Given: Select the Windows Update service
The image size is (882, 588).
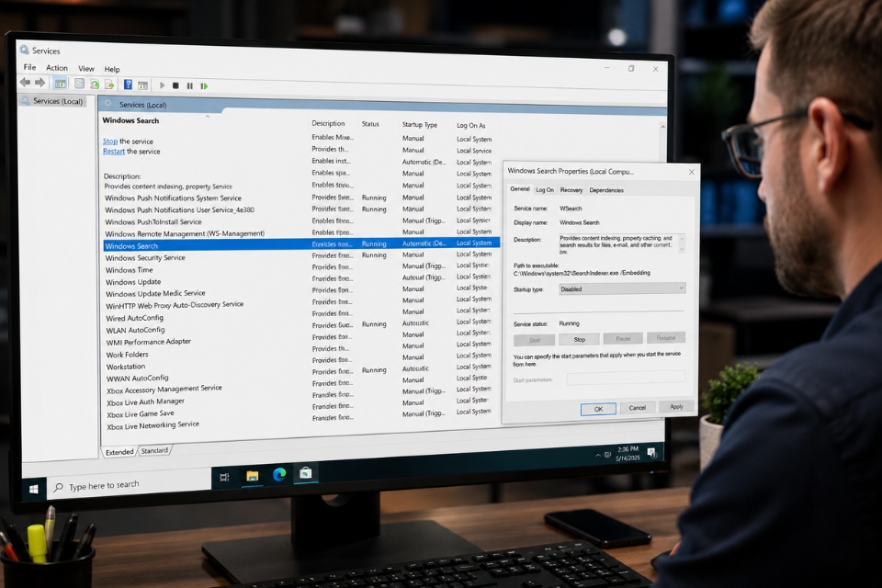Looking at the screenshot, I should click(133, 282).
